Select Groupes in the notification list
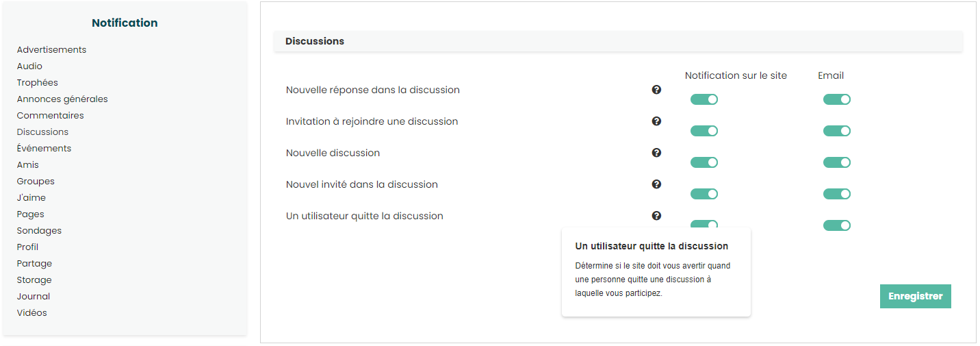 click(x=36, y=182)
